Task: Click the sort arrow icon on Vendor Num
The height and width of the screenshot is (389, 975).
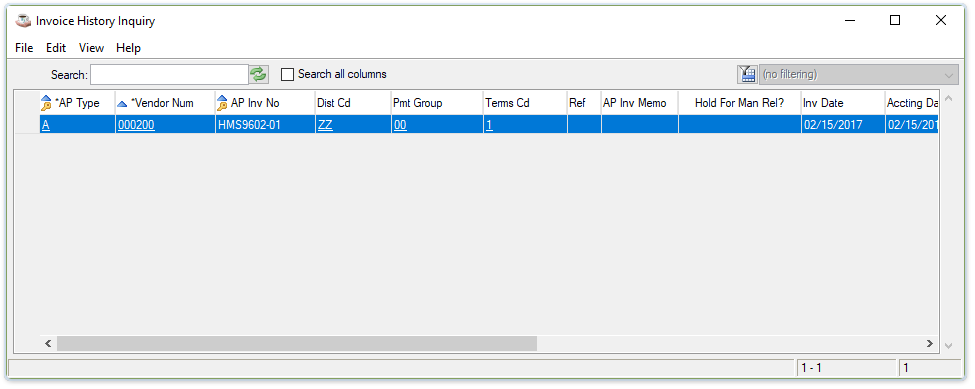Action: (x=122, y=104)
